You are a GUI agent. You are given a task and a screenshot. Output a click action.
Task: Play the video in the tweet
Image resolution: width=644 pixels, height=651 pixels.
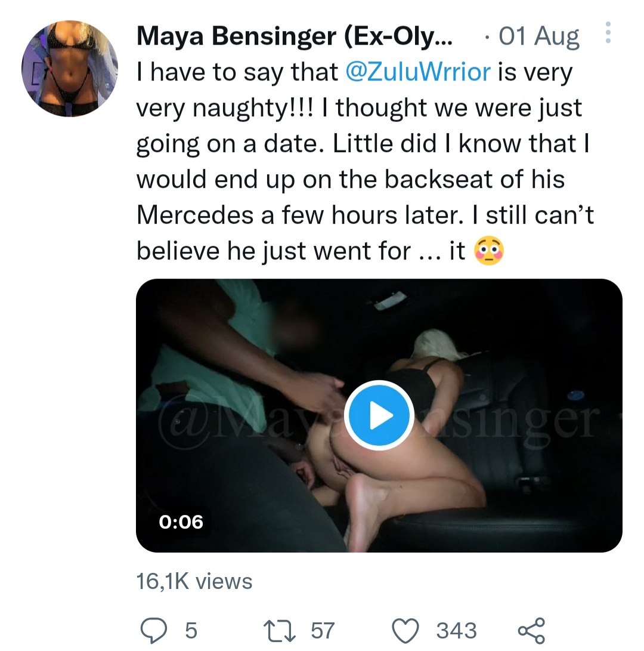(379, 415)
